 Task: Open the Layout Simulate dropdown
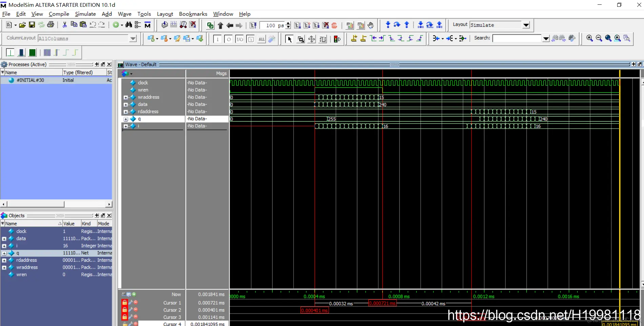pos(526,25)
